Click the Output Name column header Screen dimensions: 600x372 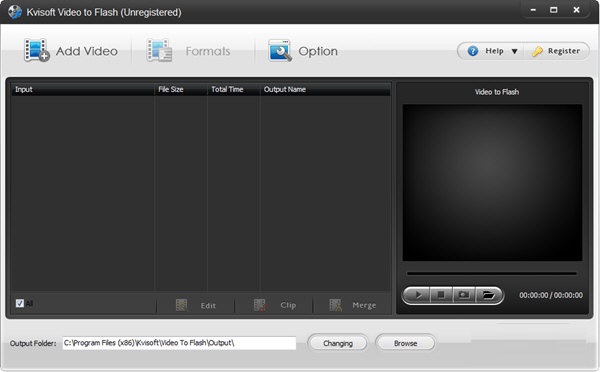325,89
